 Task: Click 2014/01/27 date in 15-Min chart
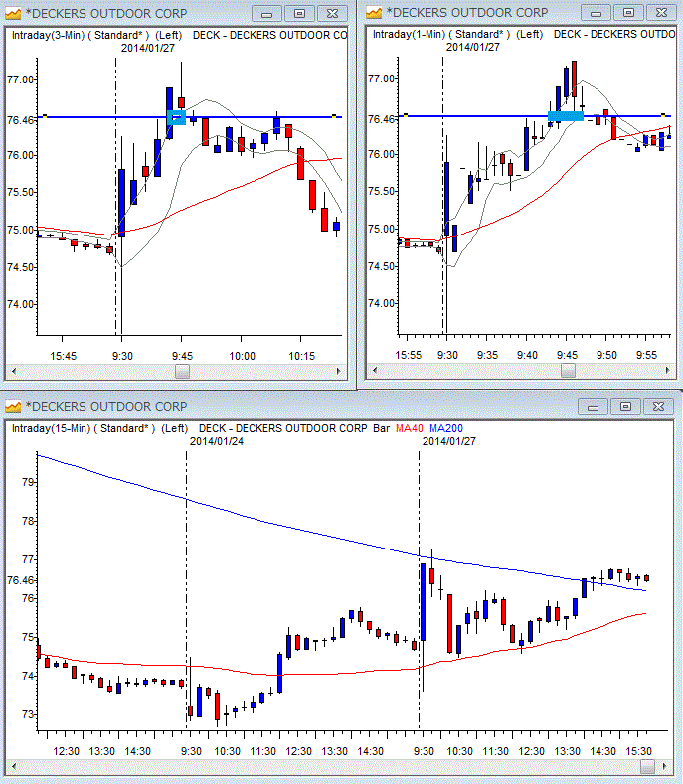[448, 441]
